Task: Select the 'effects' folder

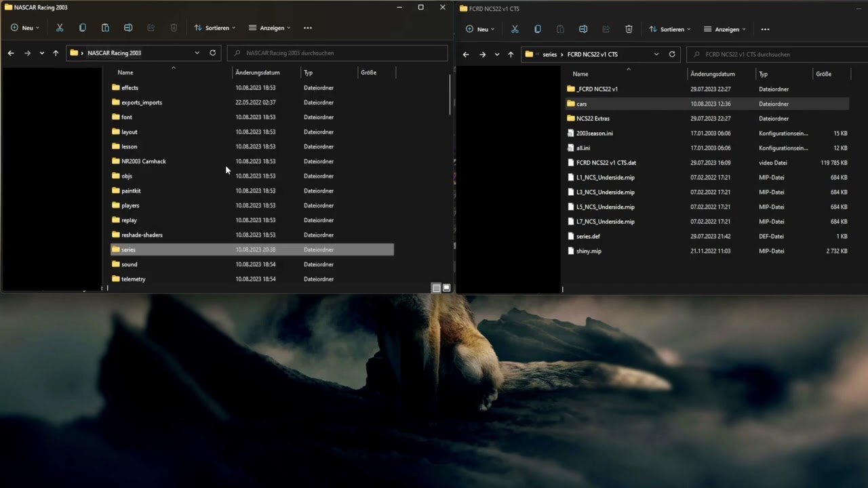Action: tap(252, 87)
